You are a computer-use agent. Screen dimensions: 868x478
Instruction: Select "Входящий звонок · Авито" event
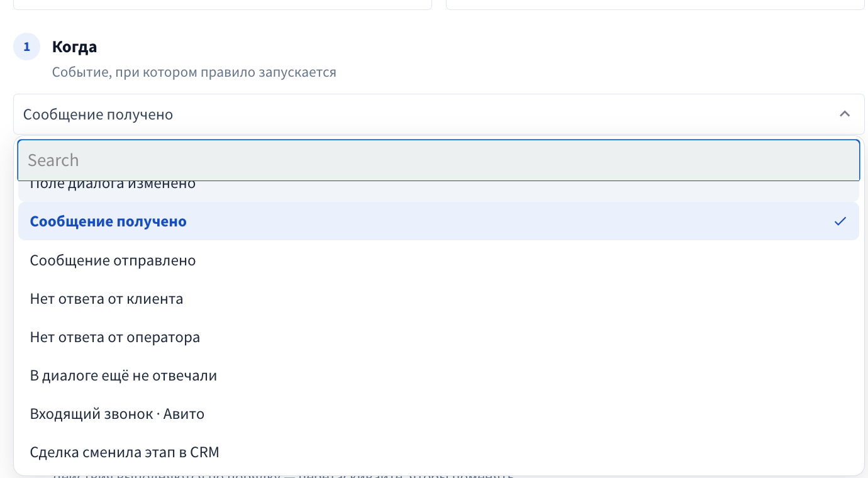[x=438, y=413]
